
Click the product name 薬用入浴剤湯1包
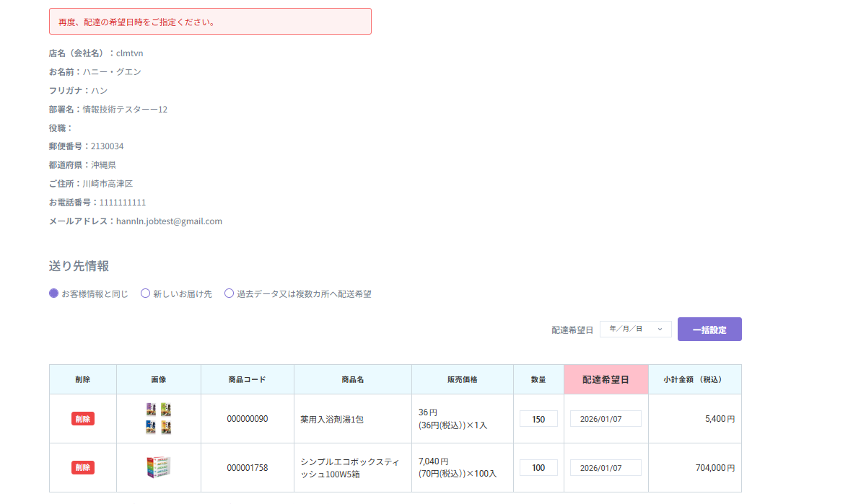[332, 420]
